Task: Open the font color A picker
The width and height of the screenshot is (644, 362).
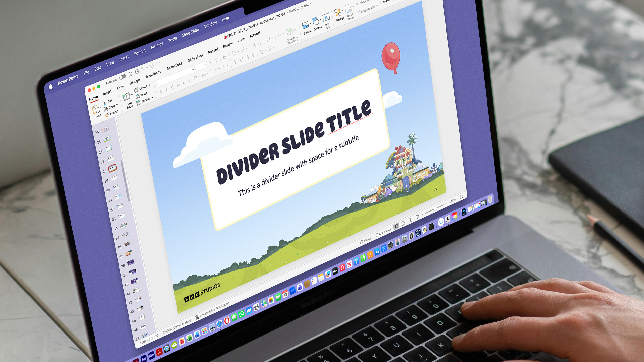Action: tap(224, 66)
